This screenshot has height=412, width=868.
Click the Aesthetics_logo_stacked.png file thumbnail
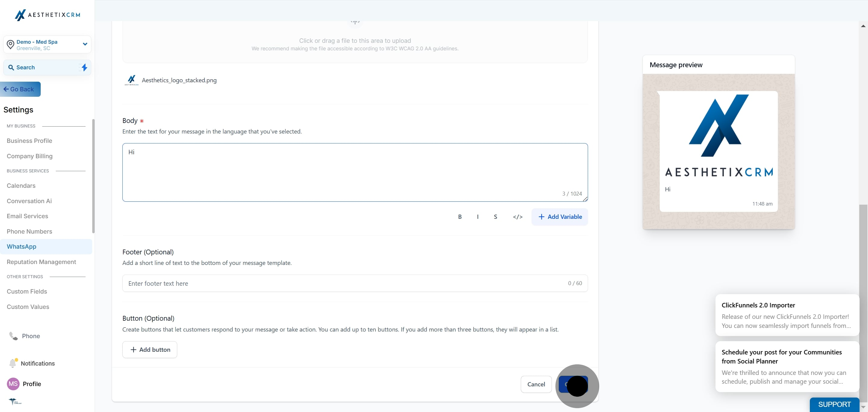pos(131,80)
